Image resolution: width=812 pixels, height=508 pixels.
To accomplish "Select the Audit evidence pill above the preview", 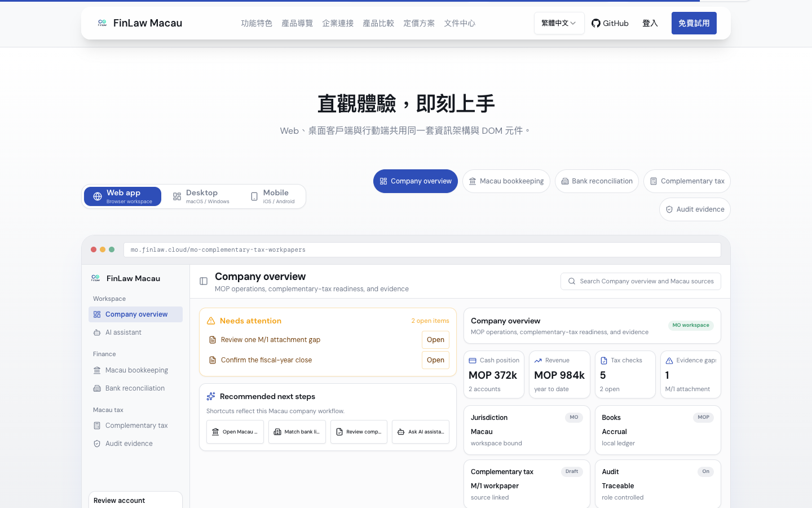I will 695,209.
